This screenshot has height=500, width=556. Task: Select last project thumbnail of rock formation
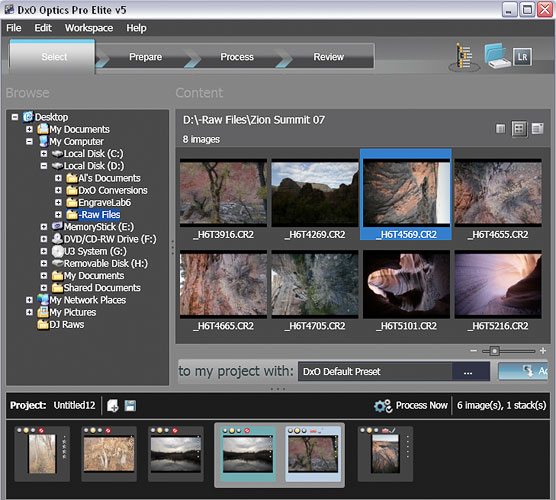click(385, 454)
